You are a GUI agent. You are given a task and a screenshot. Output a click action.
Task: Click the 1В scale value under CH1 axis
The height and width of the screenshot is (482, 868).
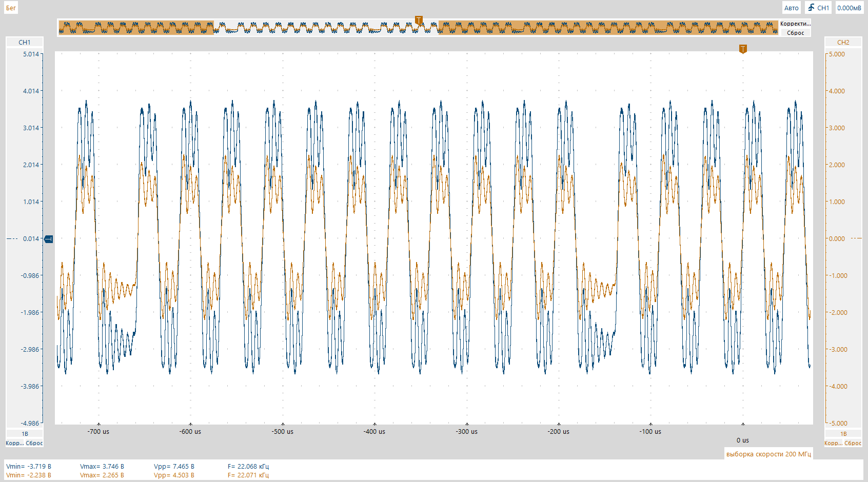click(x=25, y=434)
